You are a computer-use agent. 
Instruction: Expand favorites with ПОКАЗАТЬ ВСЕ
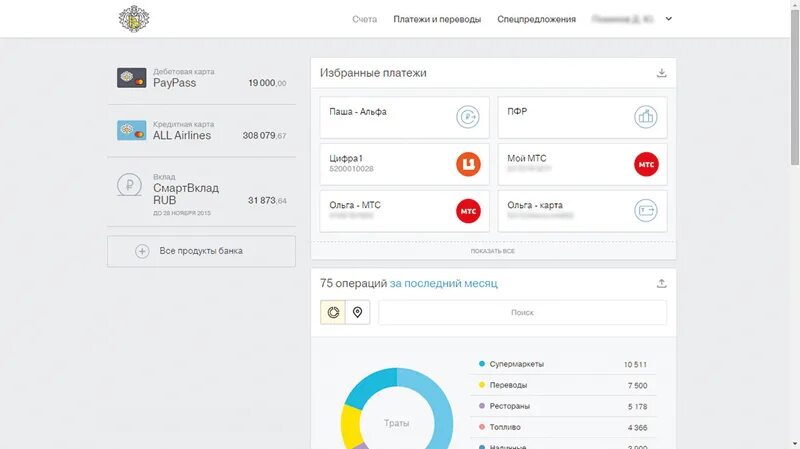pyautogui.click(x=492, y=251)
